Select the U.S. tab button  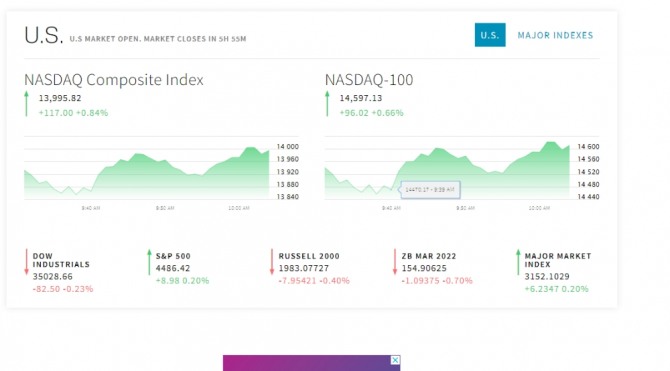click(490, 35)
